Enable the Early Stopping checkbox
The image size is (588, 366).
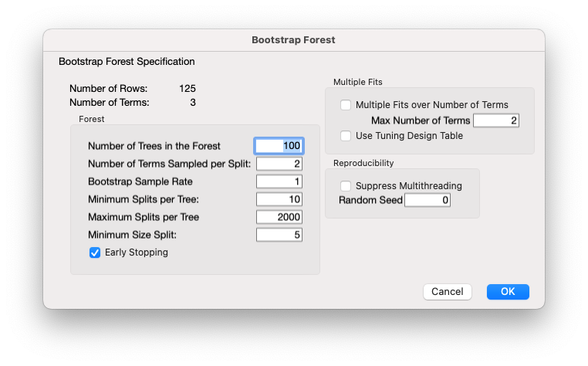(96, 252)
